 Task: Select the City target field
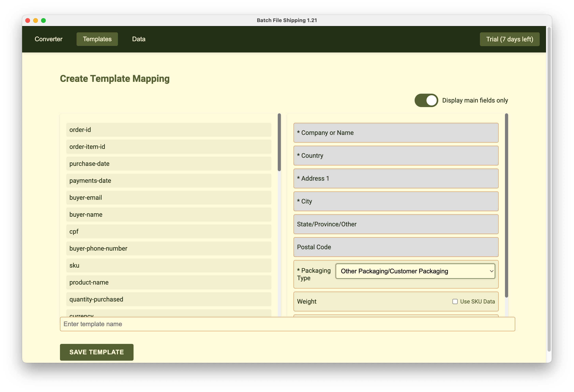pos(396,202)
